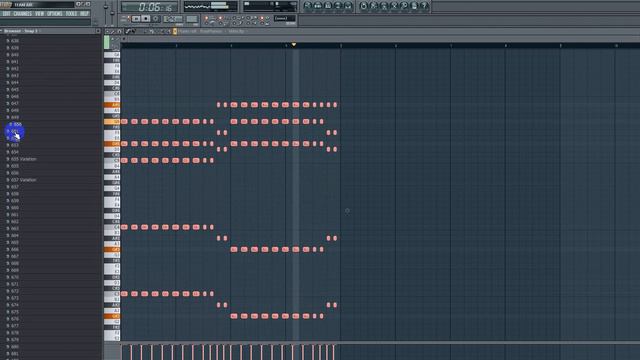Screen dimensions: 640x360
Task: Select browser item 644
Action: pos(12,82)
